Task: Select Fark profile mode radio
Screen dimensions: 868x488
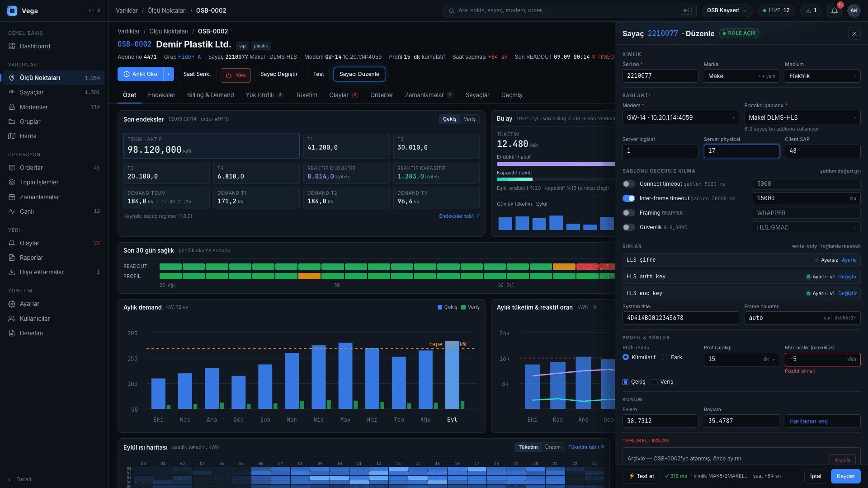Action: (x=665, y=357)
